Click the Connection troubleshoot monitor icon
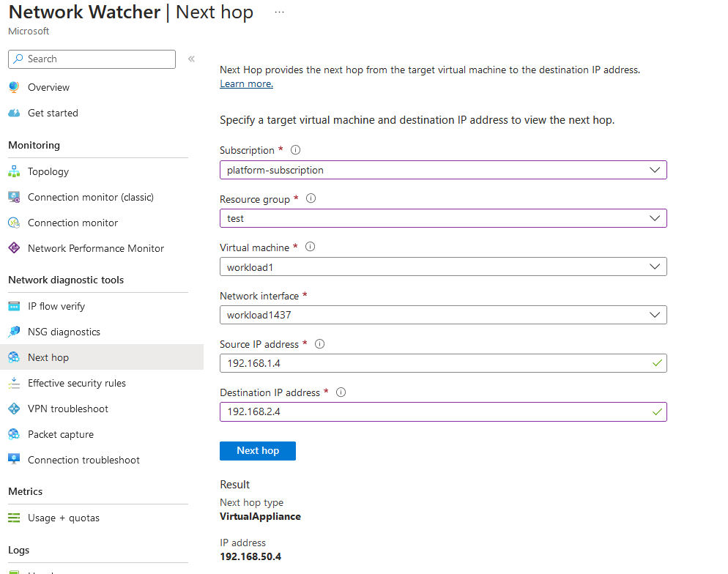The image size is (728, 574). tap(14, 459)
